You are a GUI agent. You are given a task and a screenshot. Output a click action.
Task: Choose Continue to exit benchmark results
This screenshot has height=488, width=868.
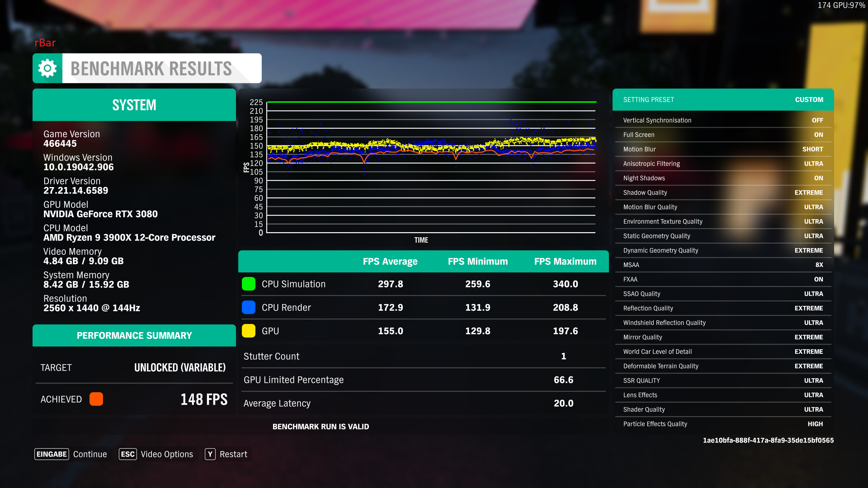coord(90,454)
